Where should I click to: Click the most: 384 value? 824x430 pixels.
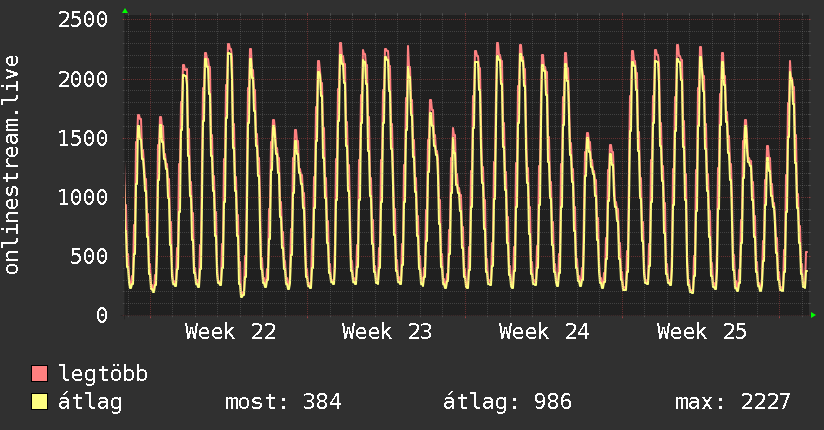tap(283, 402)
